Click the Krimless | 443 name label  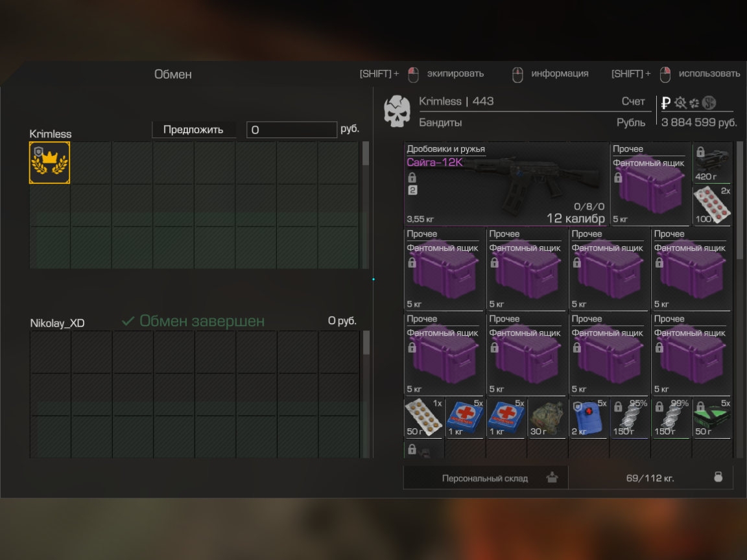[x=456, y=101]
